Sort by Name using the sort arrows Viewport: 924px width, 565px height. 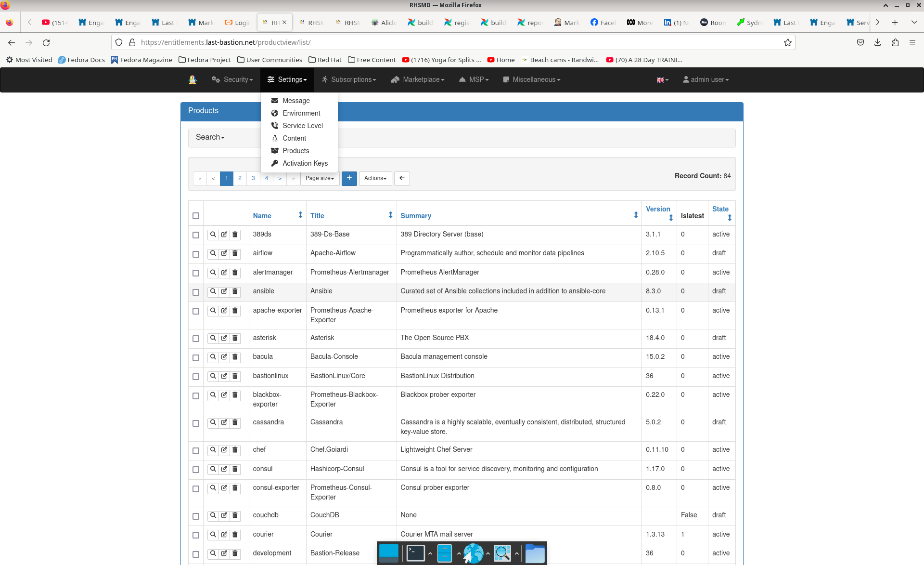[300, 215]
